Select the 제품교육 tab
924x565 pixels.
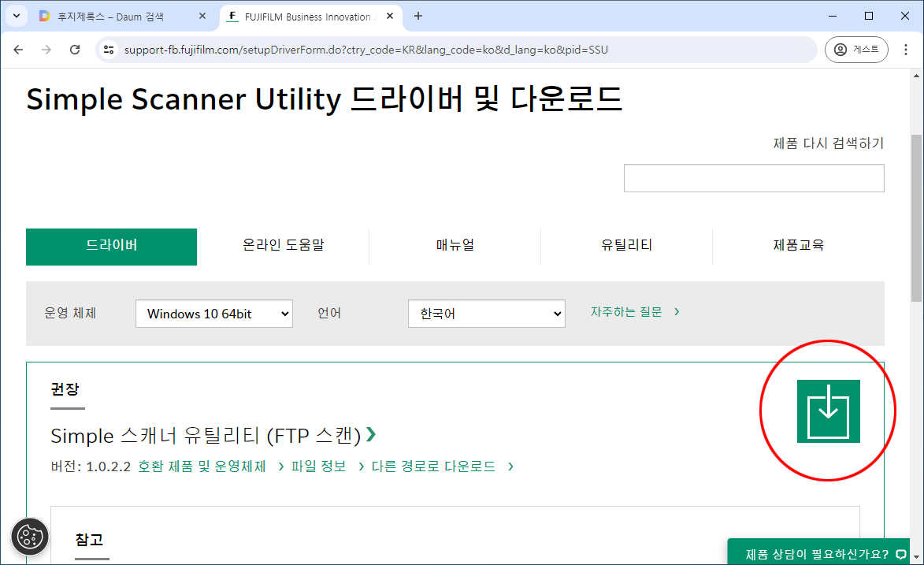coord(799,245)
